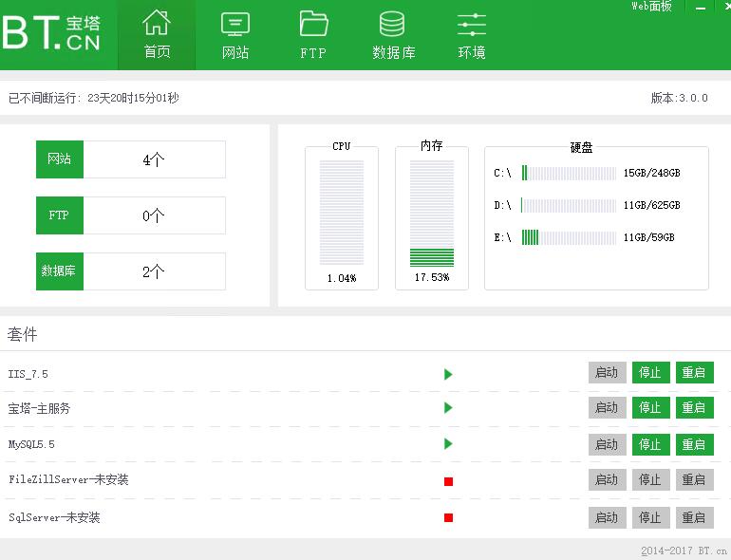The width and height of the screenshot is (731, 560).
Task: Open the 数据库 database icon
Action: coord(392,24)
